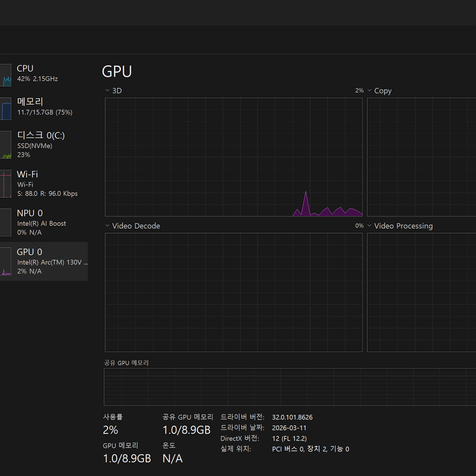
Task: Click PCI 버스 0, 장치 2, 기능 0
Action: pos(311,449)
